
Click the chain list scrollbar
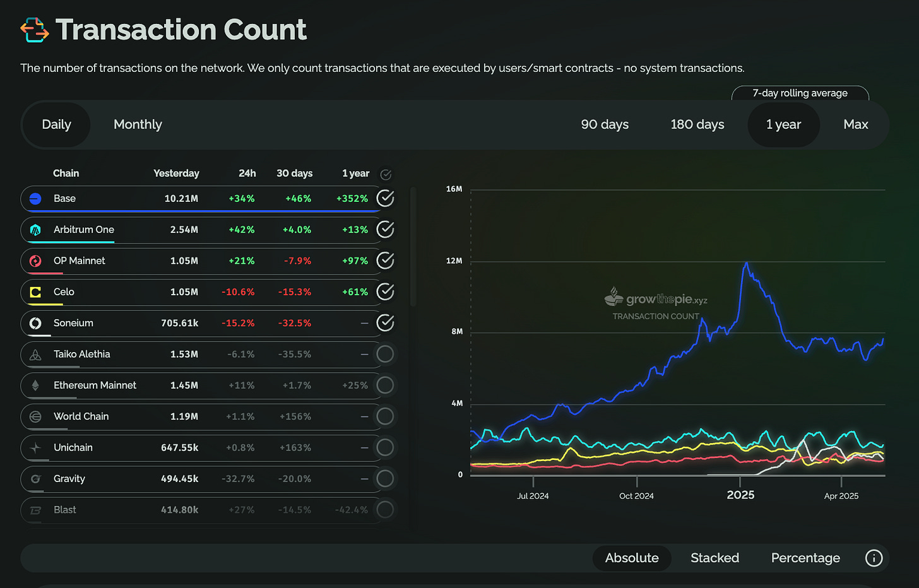click(x=413, y=246)
